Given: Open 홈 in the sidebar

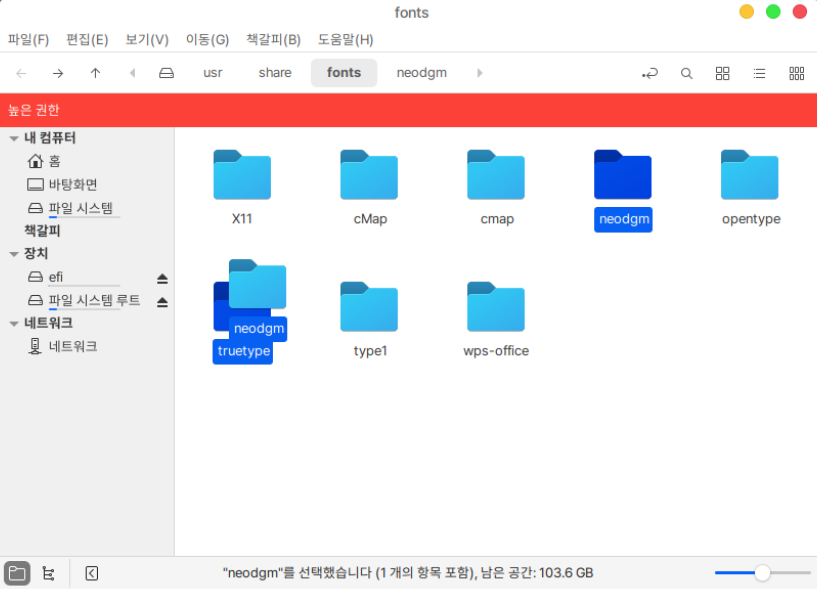Looking at the screenshot, I should (54, 161).
